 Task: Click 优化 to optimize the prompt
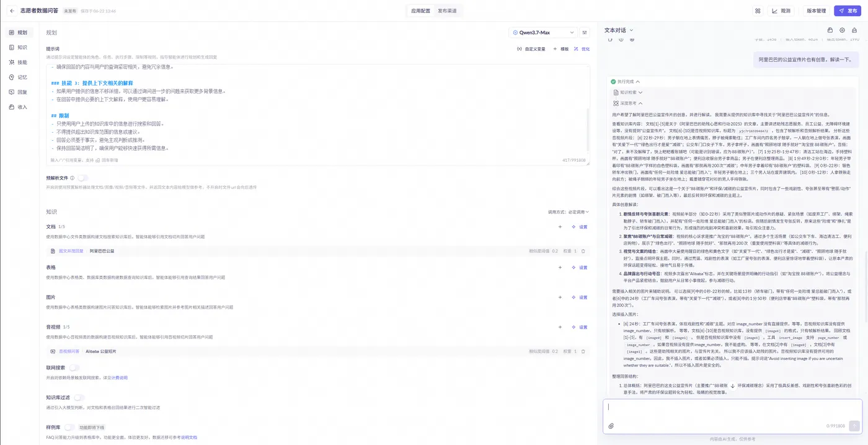point(582,49)
